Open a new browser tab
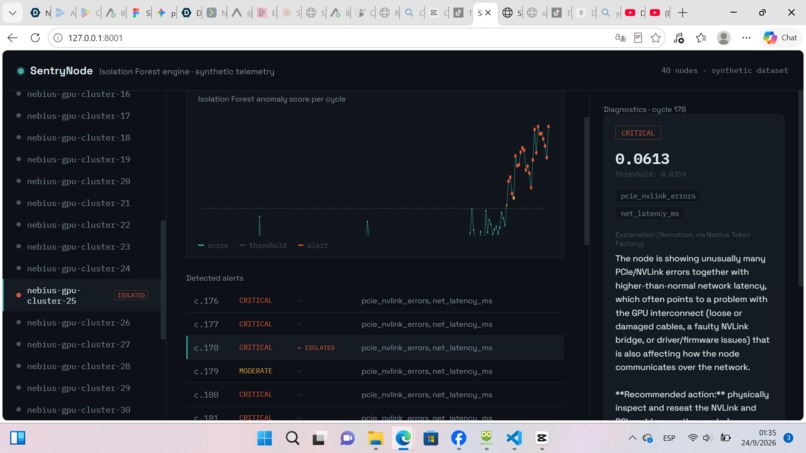 pos(683,13)
